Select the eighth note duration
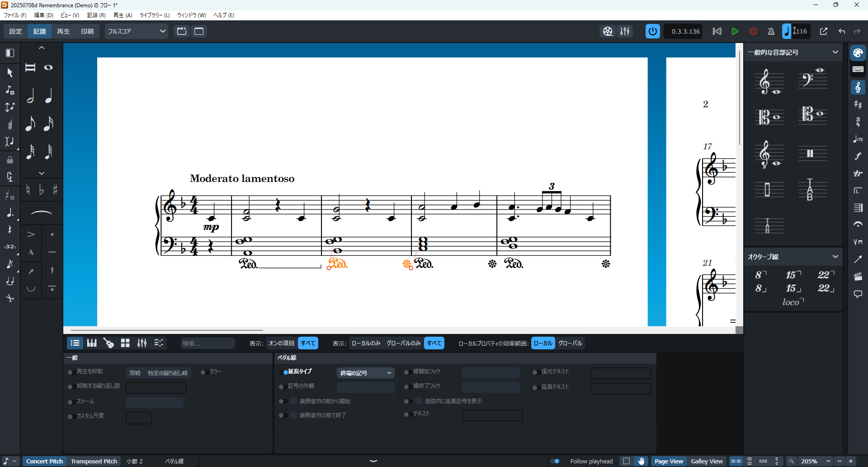Viewport: 868px width, 467px height. (x=30, y=124)
